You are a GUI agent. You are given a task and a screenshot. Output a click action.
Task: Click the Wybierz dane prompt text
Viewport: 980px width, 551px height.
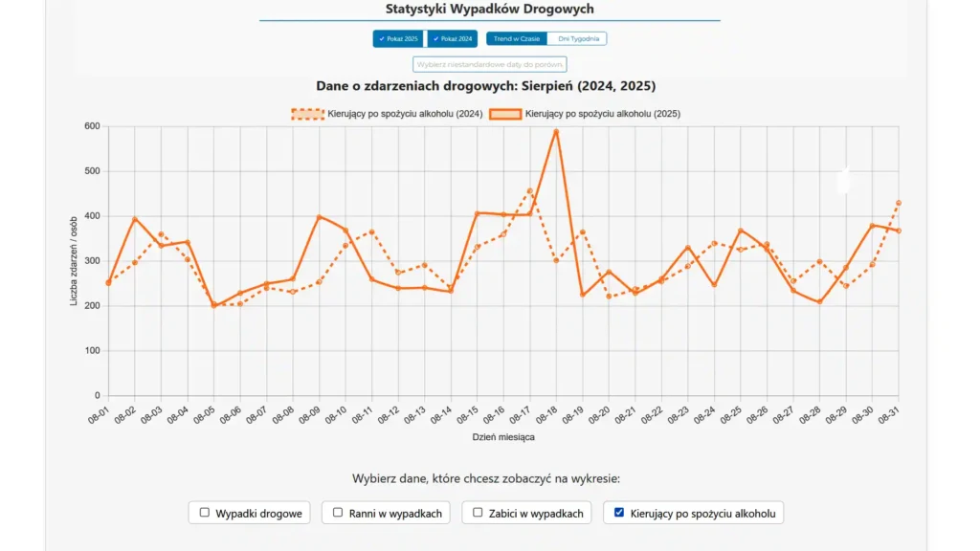[486, 478]
